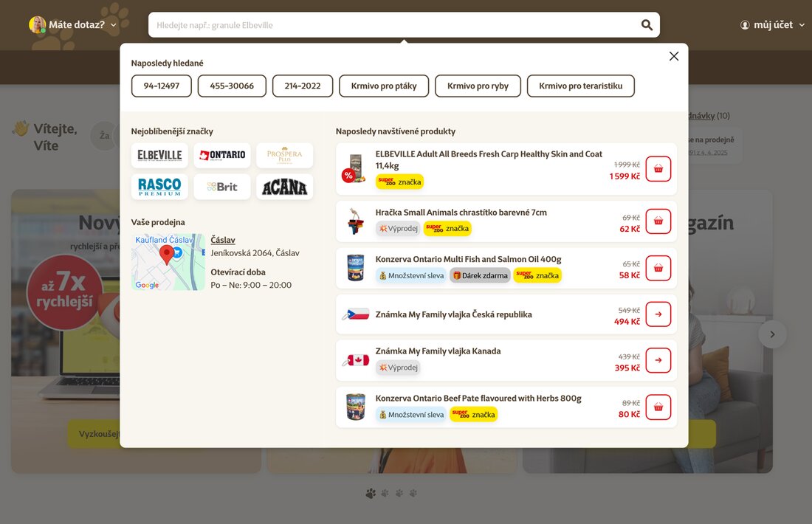Pick recent search chip '94-12497'

coord(162,86)
